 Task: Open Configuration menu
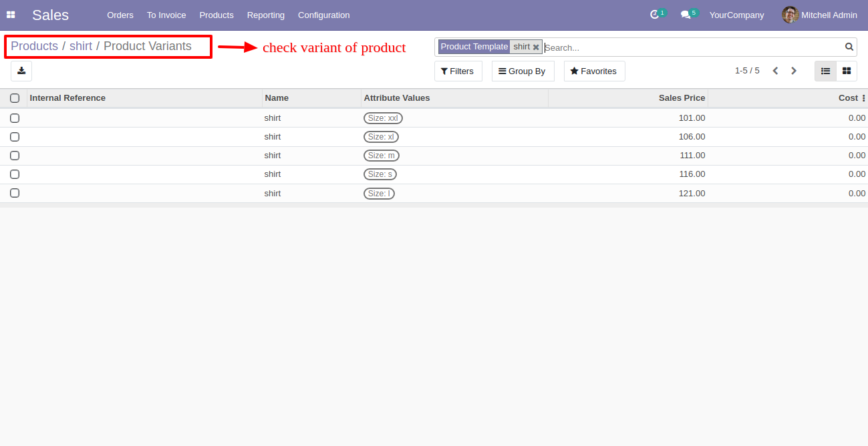click(x=323, y=15)
